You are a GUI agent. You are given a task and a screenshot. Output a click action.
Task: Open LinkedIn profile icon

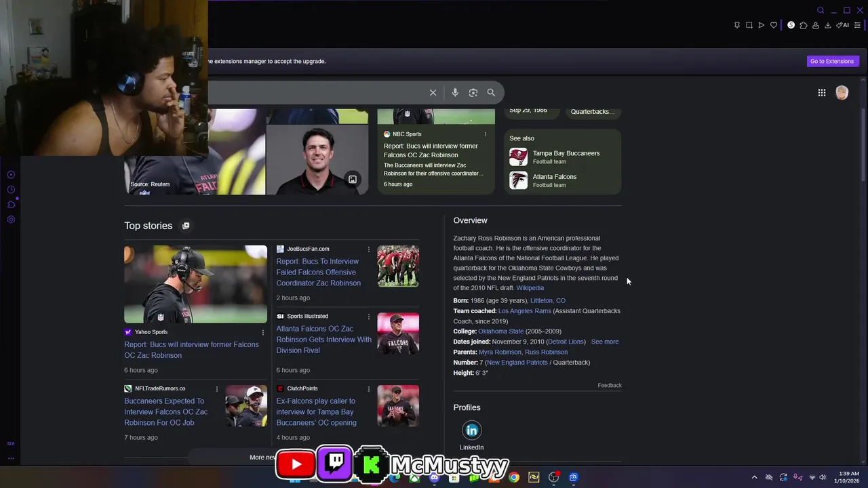pos(472,430)
